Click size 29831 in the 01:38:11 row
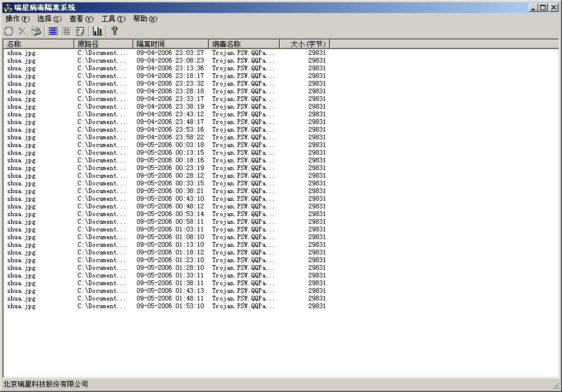Viewport: 562px width, 392px height. tap(317, 283)
